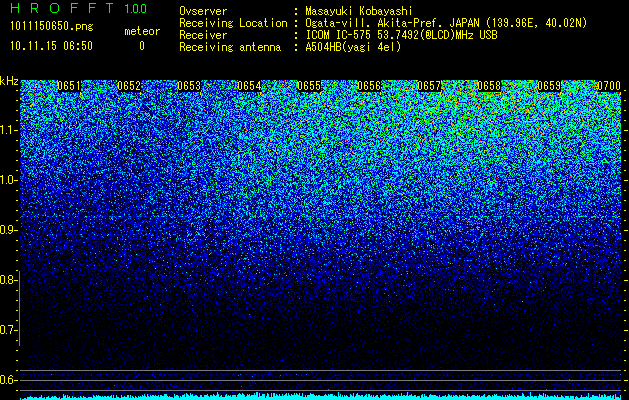Click the ICOM IC-575 53.7492 receiver text
This screenshot has width=629, height=400.
401,35
